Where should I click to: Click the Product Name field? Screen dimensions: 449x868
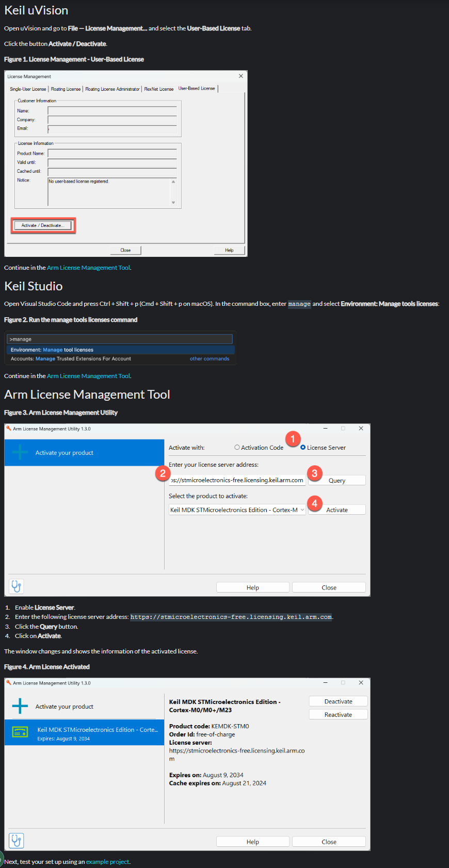112,153
